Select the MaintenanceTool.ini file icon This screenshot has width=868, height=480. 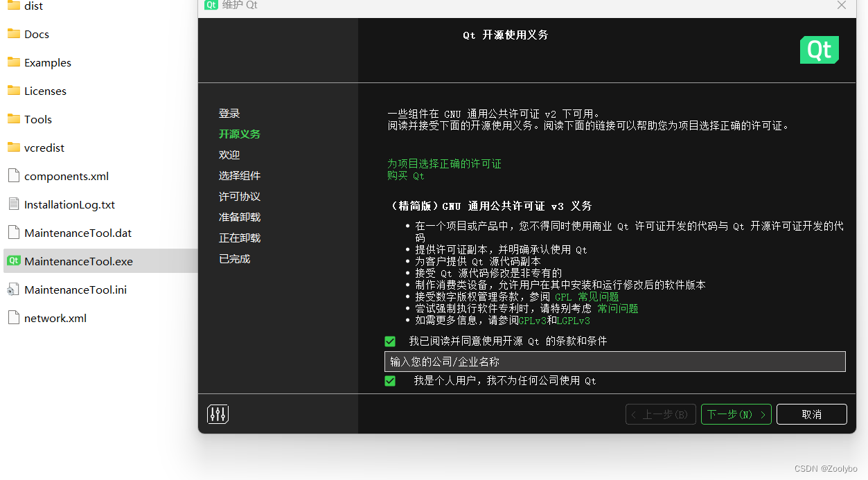click(x=14, y=290)
